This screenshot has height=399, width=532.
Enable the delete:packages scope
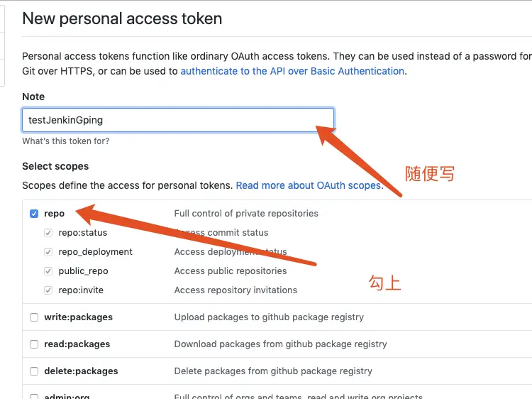[x=34, y=371]
